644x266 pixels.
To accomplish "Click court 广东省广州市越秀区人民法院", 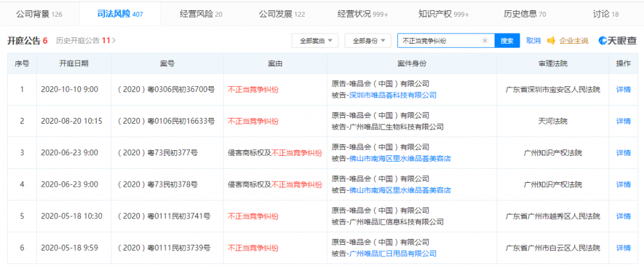I will [x=553, y=216].
